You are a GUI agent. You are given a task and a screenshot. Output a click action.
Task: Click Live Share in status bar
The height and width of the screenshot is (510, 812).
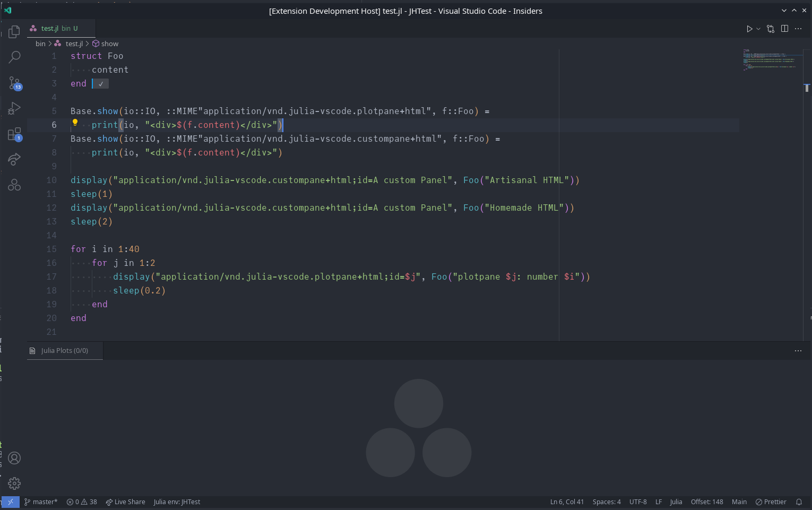click(x=125, y=502)
